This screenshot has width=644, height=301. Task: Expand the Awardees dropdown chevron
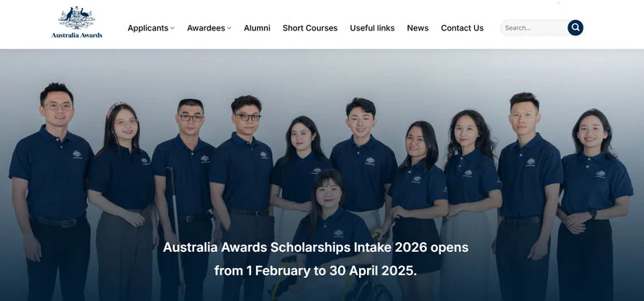(229, 28)
